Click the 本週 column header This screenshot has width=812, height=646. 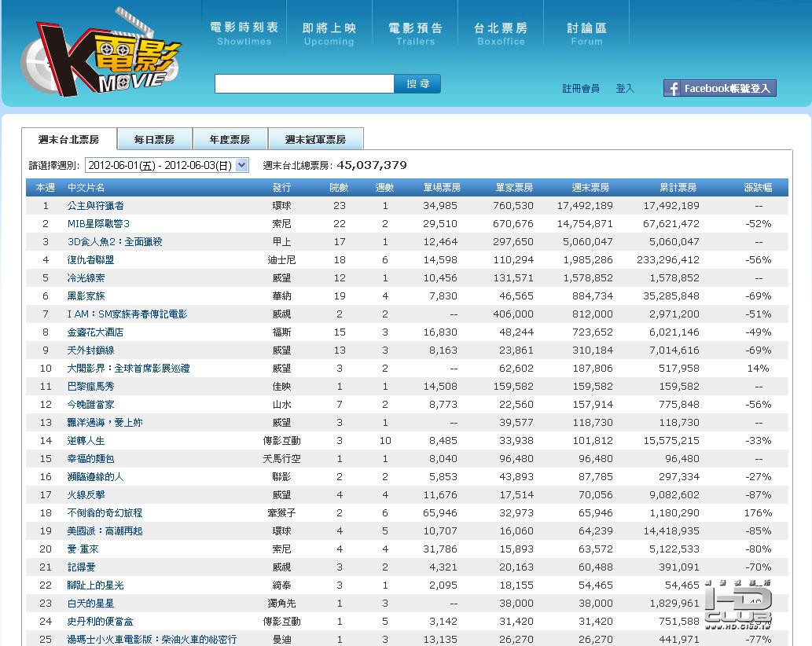[45, 187]
